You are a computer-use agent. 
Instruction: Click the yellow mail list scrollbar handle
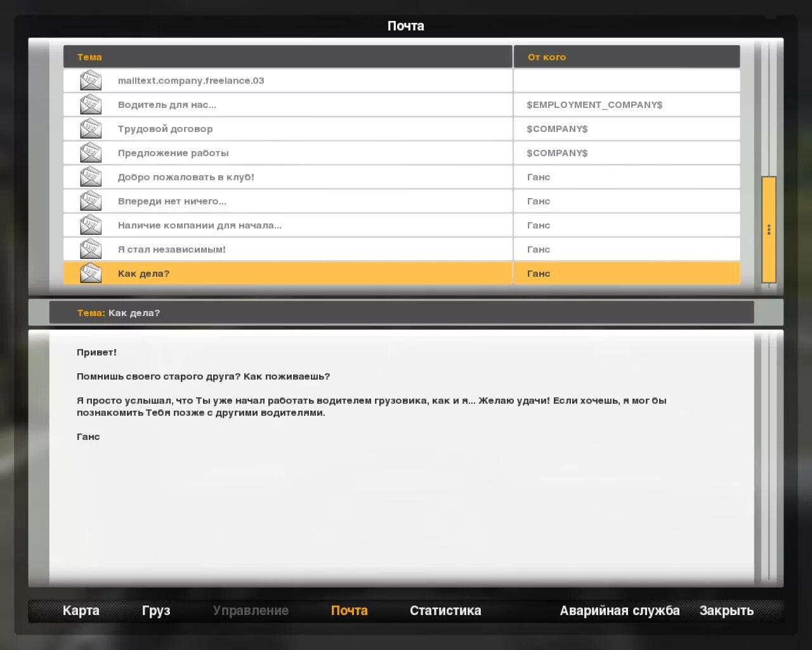pyautogui.click(x=769, y=229)
